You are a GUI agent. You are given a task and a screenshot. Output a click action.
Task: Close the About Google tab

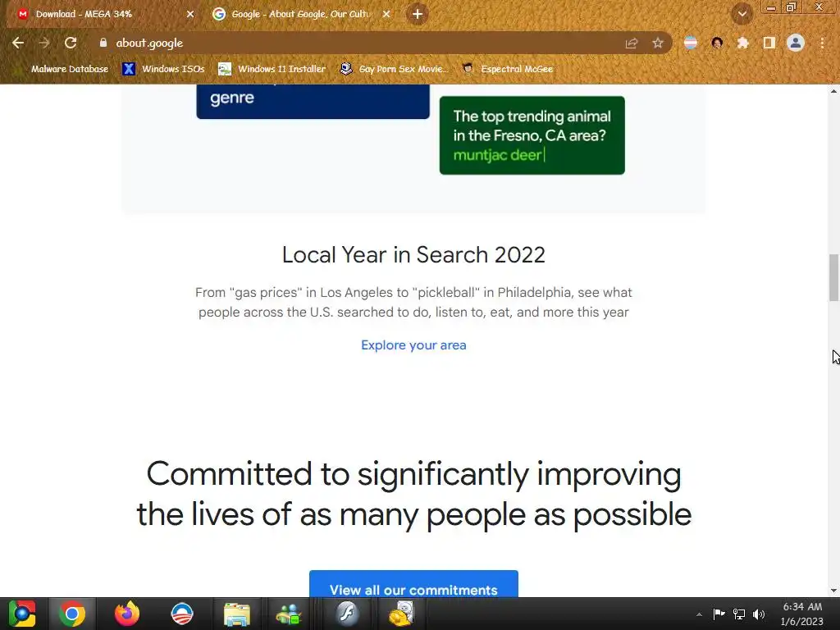pyautogui.click(x=386, y=14)
